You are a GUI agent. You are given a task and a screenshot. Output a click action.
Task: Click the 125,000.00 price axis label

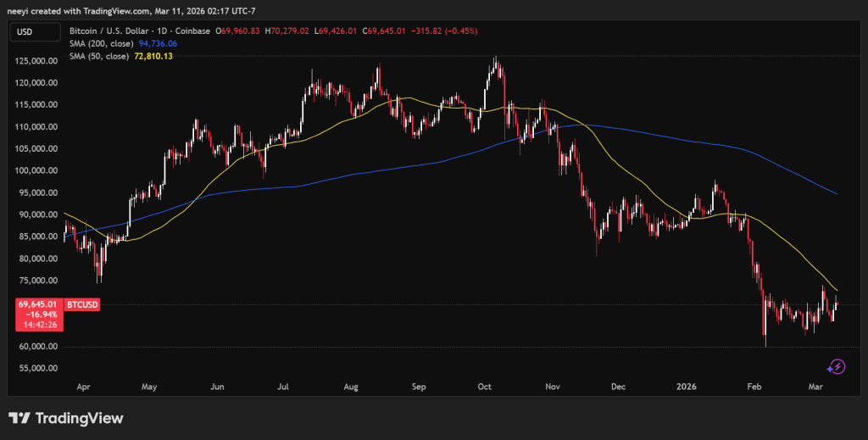(x=36, y=61)
